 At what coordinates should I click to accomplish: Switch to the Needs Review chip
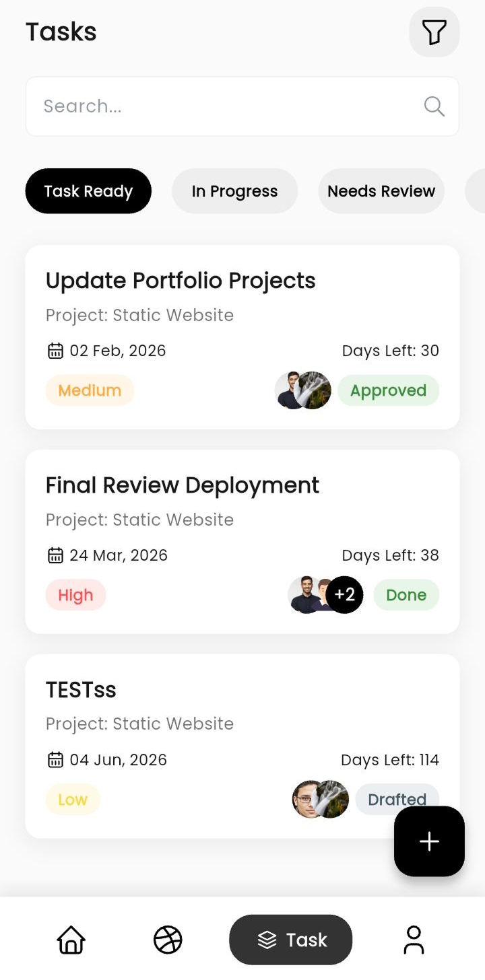(381, 191)
